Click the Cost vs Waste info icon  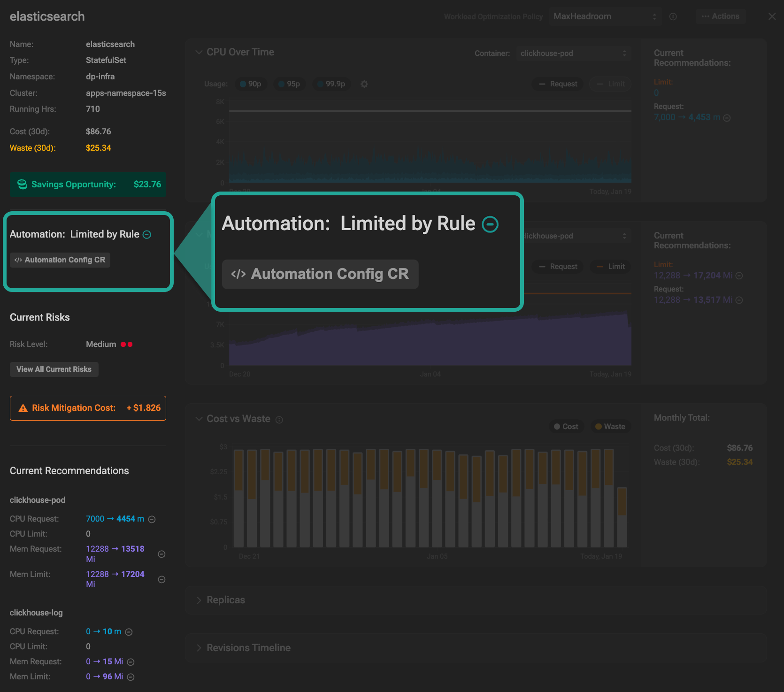[x=279, y=420]
